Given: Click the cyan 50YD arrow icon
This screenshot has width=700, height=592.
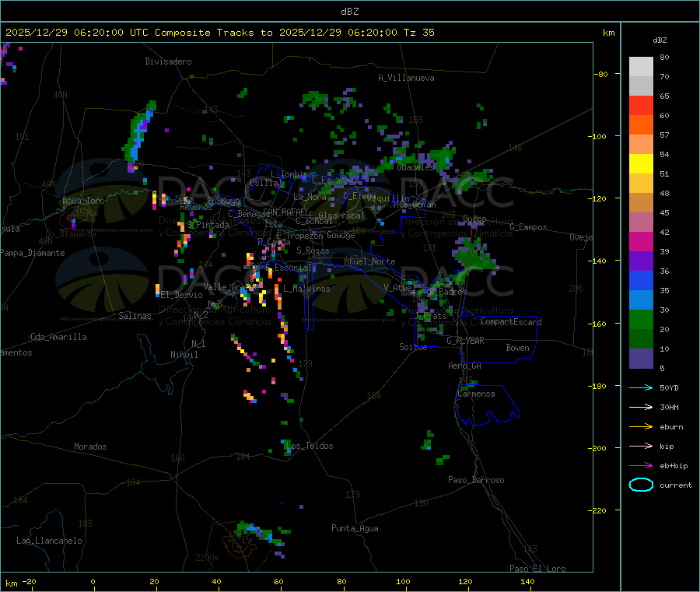Looking at the screenshot, I should [x=641, y=387].
